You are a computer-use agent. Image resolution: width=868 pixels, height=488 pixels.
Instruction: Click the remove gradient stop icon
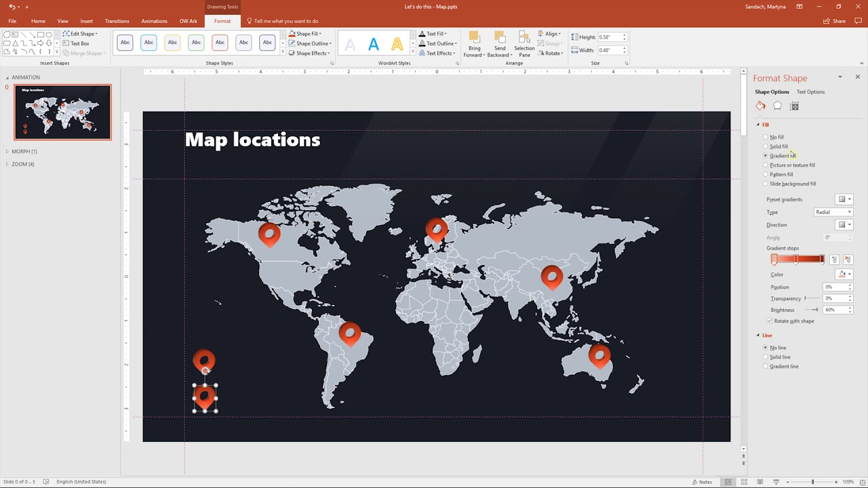[x=847, y=260]
